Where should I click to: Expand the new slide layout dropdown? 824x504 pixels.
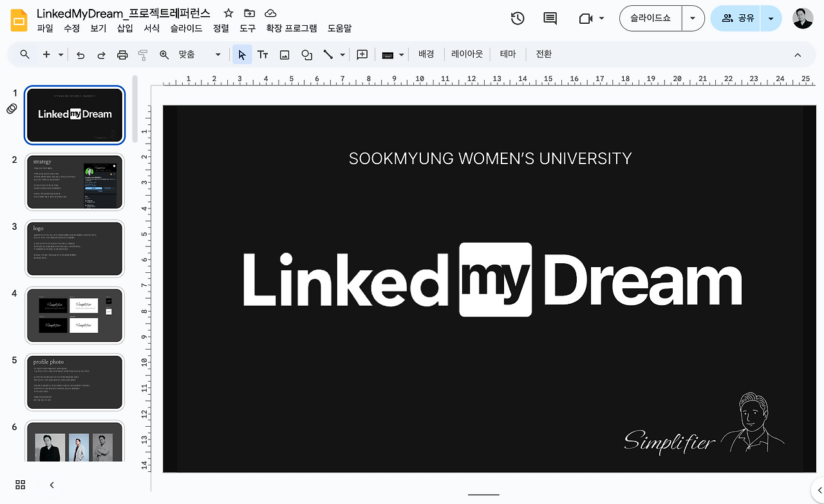point(61,55)
